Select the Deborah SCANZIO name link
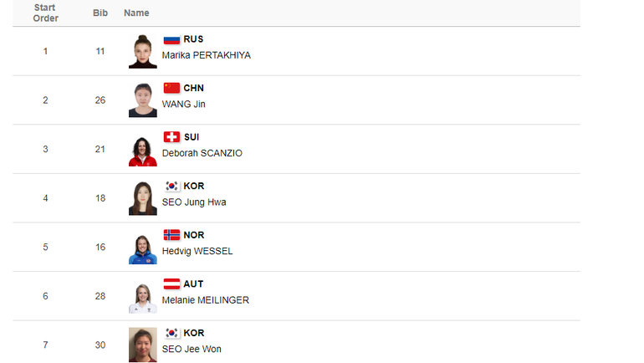644x363 pixels. click(202, 153)
